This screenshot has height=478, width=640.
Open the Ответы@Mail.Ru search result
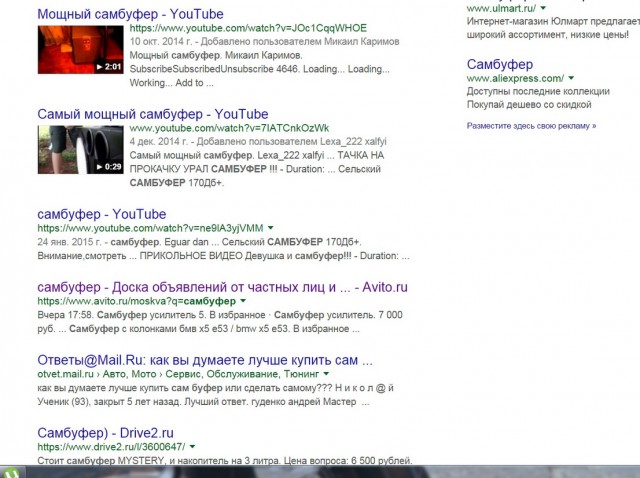coord(205,360)
